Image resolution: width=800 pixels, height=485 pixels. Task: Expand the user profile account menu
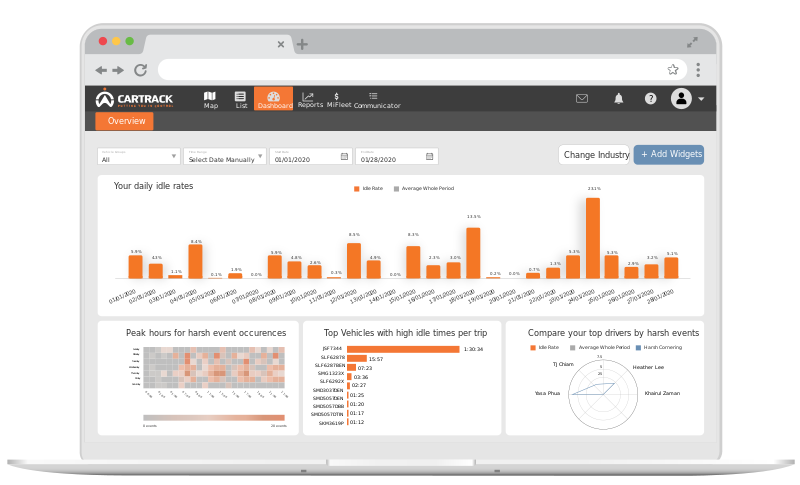688,98
